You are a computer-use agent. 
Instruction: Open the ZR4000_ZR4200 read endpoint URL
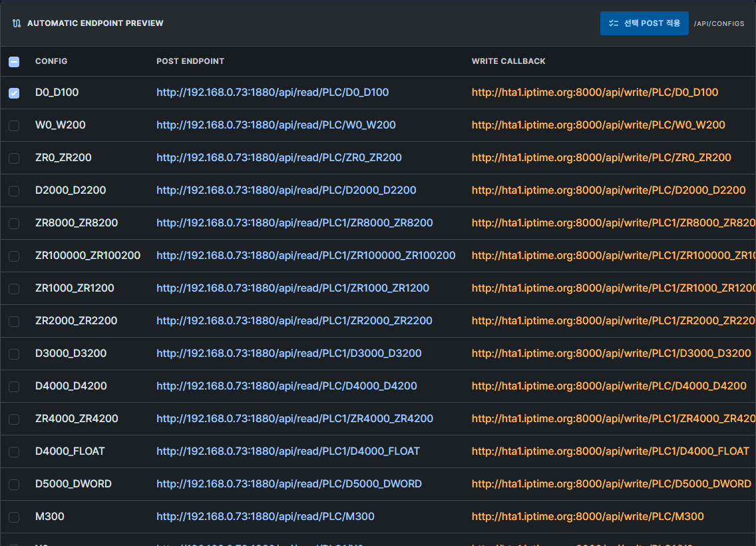295,419
